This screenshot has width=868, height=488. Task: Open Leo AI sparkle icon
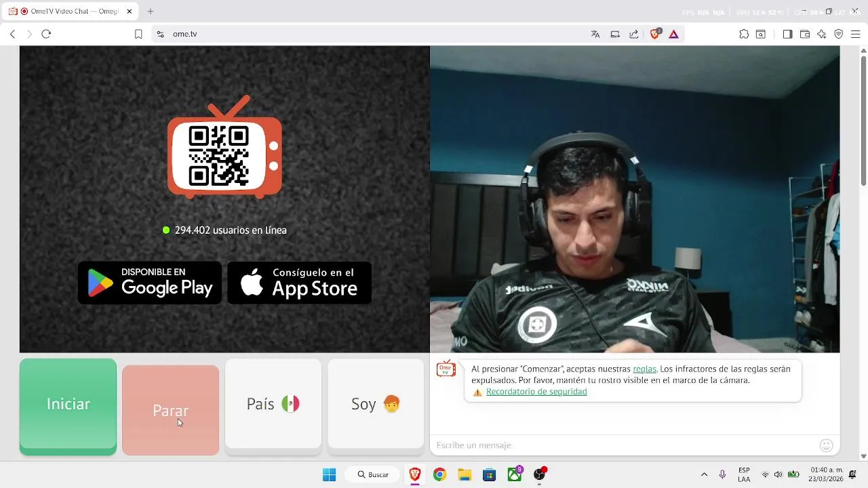822,34
